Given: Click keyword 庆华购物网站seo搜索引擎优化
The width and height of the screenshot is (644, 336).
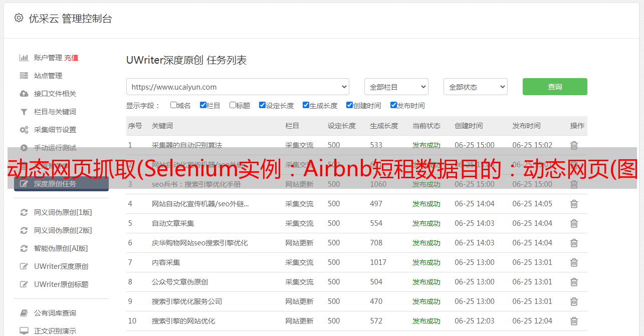Looking at the screenshot, I should click(200, 243).
